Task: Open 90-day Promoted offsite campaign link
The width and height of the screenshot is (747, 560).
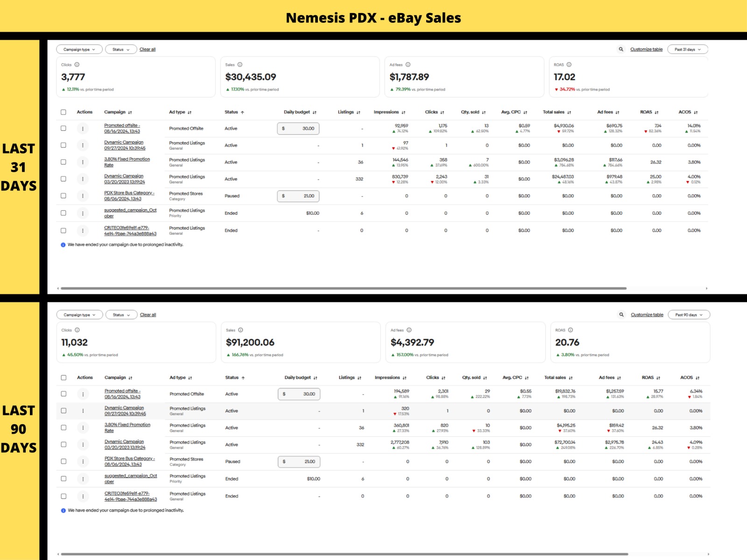Action: 122,394
